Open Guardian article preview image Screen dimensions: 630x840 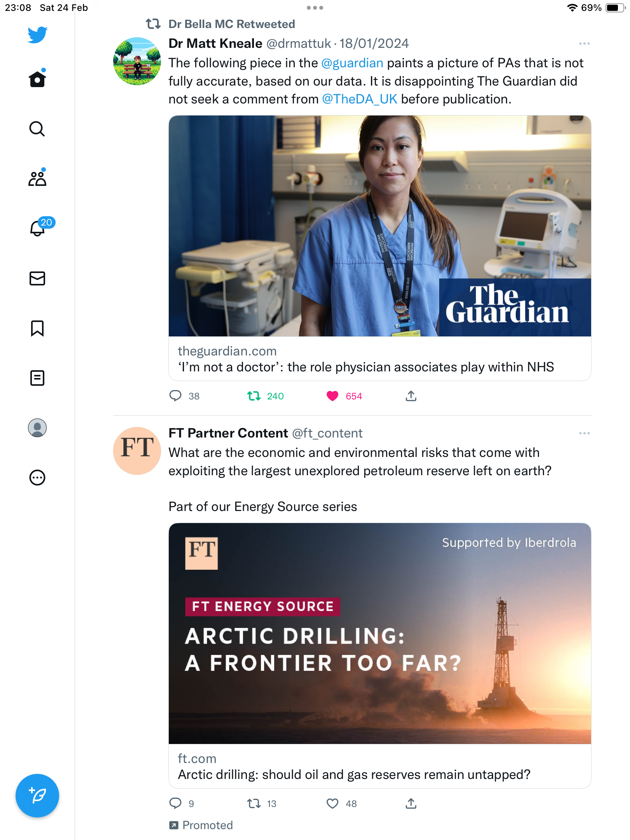pos(380,226)
